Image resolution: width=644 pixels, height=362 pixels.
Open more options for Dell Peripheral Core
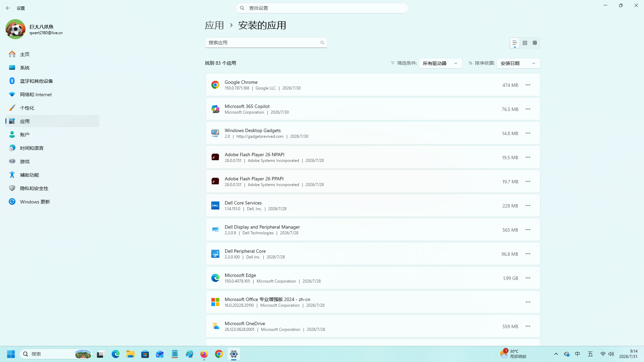[x=528, y=254]
